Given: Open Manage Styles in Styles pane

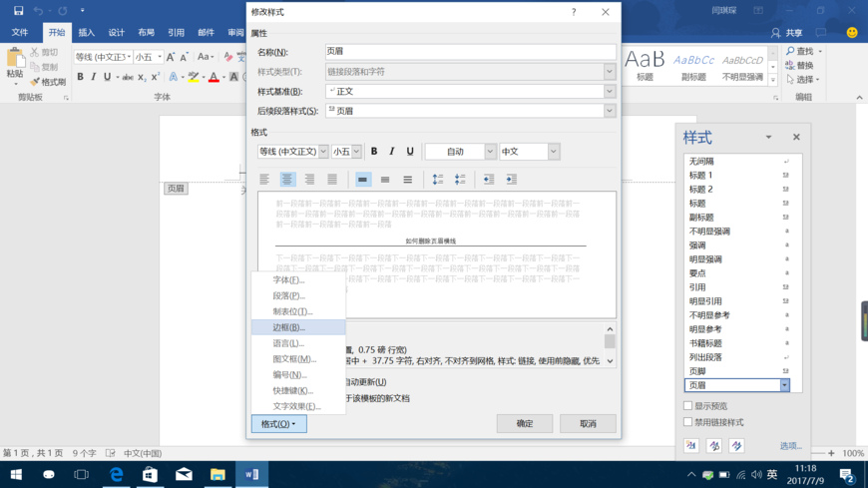Looking at the screenshot, I should click(x=736, y=445).
